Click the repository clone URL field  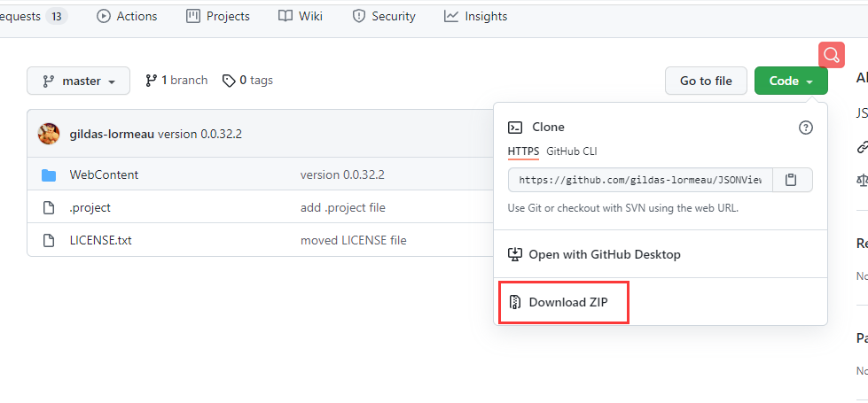point(640,180)
